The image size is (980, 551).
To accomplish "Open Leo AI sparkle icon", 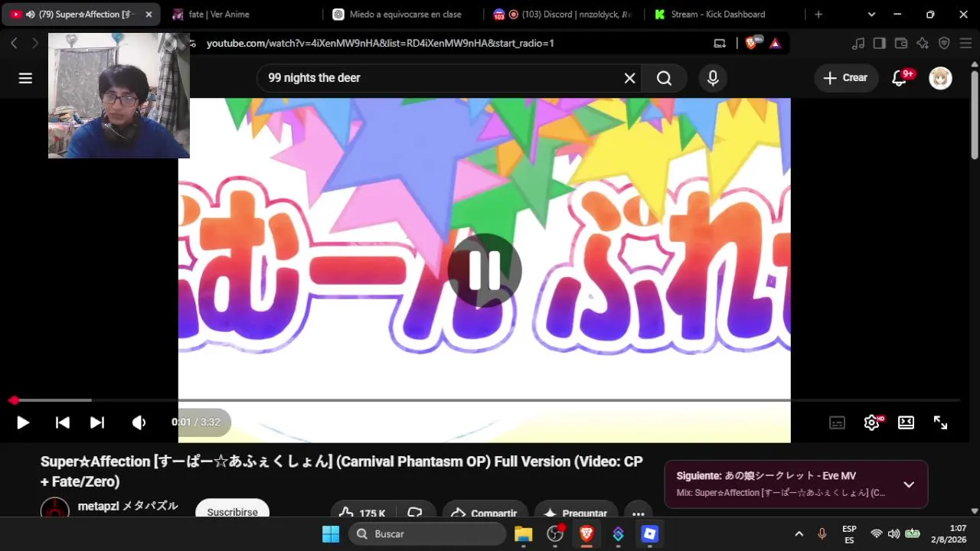I will tap(923, 44).
